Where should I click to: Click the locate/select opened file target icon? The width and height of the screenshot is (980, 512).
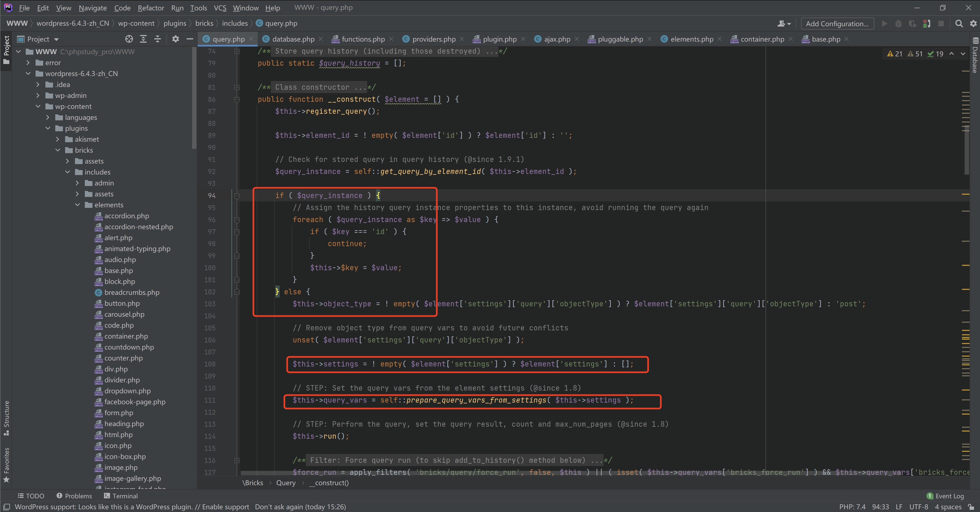click(129, 39)
